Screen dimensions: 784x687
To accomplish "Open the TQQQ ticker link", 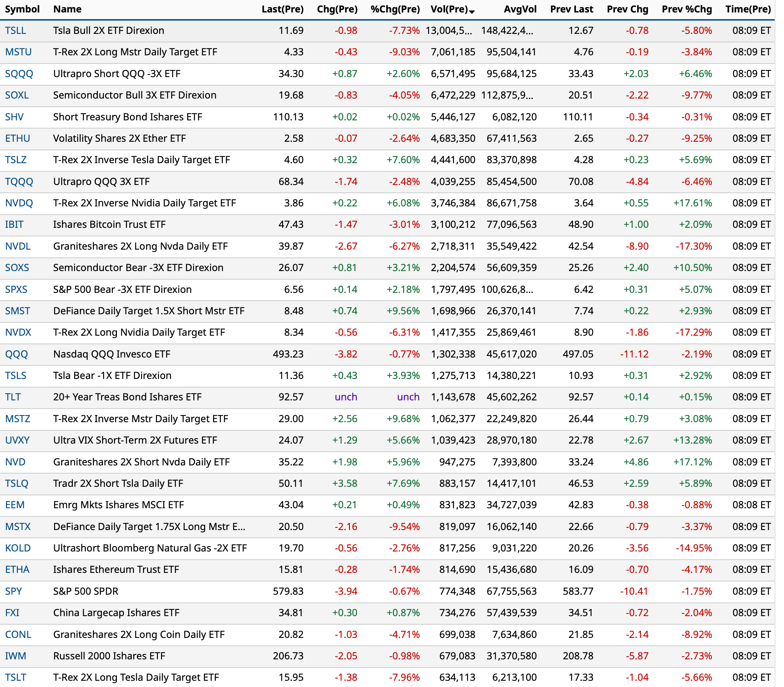I will tap(19, 181).
